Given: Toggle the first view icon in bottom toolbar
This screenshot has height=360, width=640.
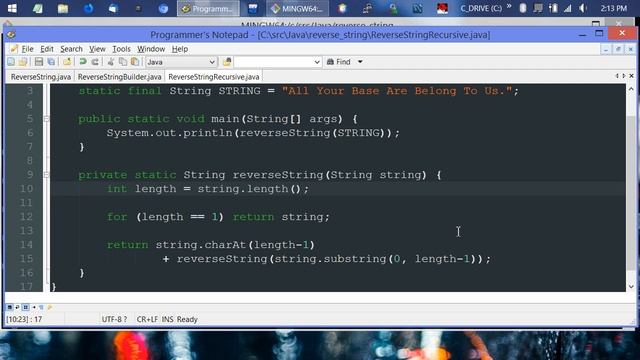Looking at the screenshot, I should pyautogui.click(x=10, y=307).
